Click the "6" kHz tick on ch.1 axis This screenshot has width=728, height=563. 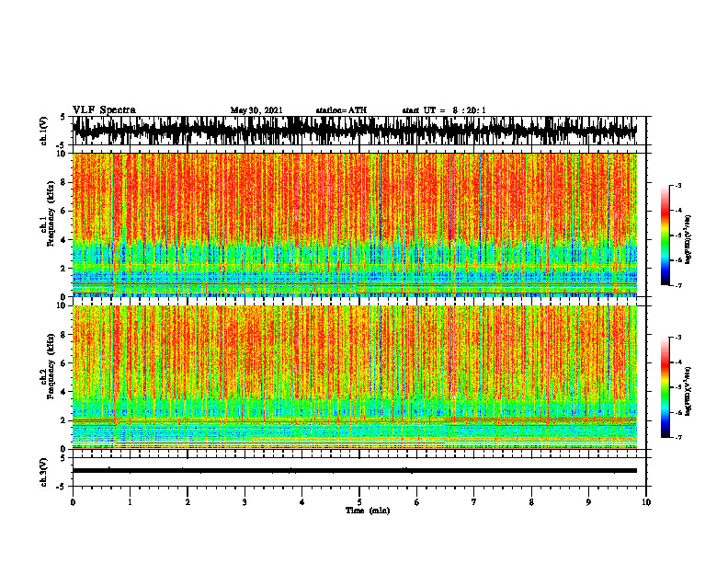64,211
